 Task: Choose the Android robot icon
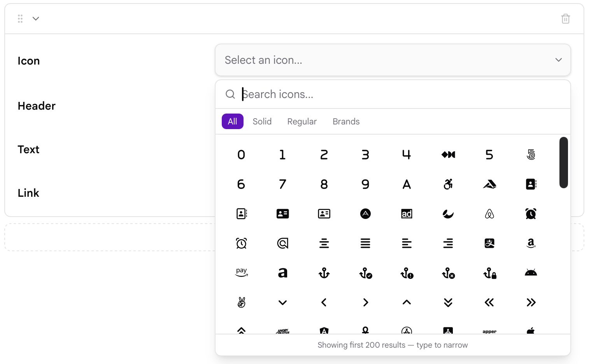tap(531, 273)
